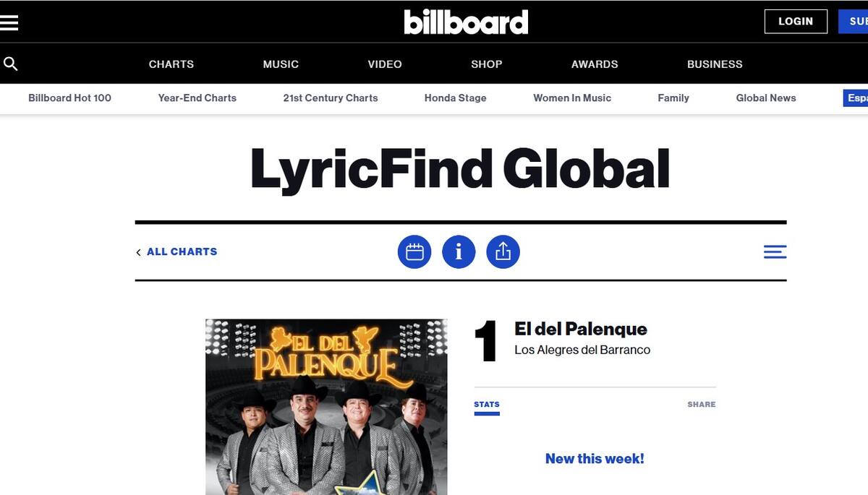Open the Billboard Hot 100 link
868x495 pixels.
tap(69, 98)
